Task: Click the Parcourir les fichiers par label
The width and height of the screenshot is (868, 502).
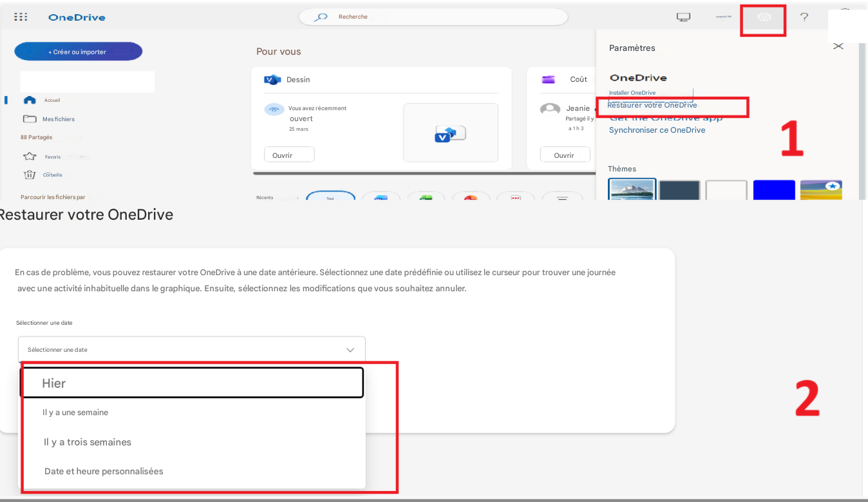Action: pos(53,197)
